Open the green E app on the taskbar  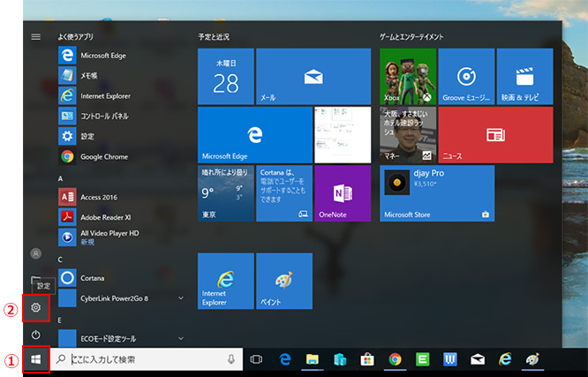pos(423,359)
